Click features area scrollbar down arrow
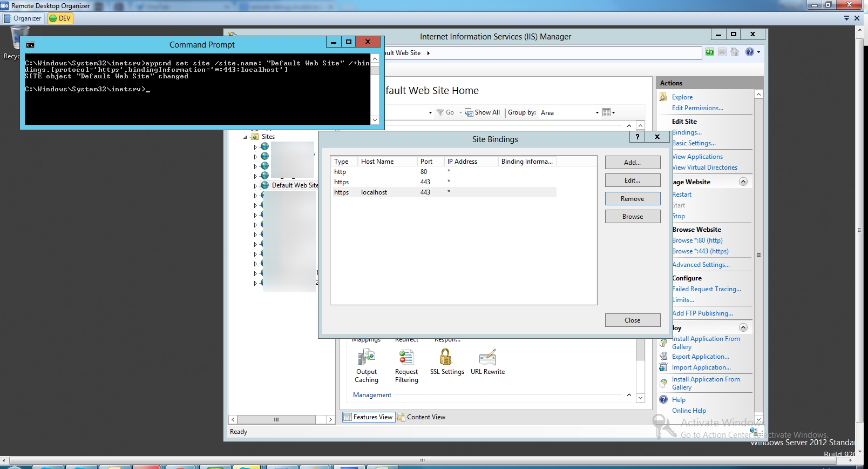868x469 pixels. click(640, 398)
